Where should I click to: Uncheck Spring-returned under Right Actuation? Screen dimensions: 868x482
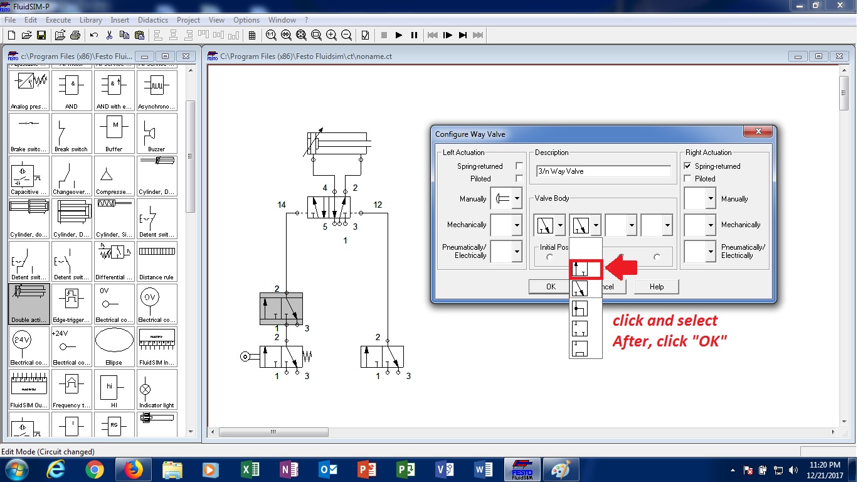click(x=688, y=166)
